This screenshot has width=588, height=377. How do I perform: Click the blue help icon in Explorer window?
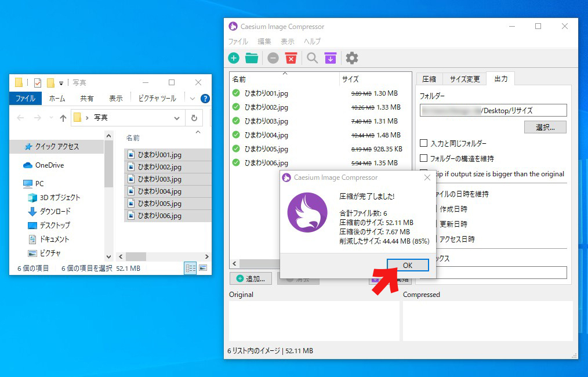pos(205,99)
